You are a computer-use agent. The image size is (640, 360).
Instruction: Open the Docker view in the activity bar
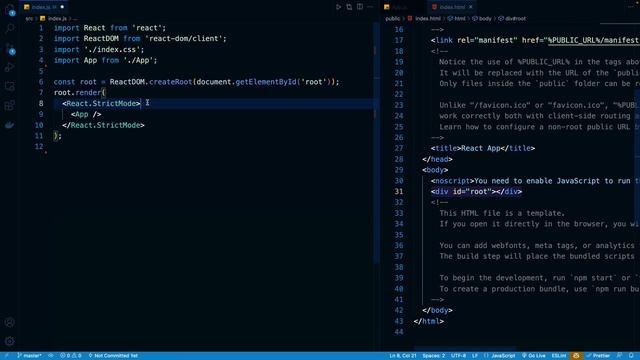coord(10,125)
